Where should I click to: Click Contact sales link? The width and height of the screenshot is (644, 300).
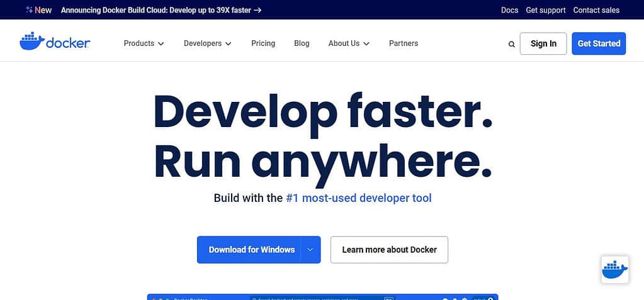[596, 10]
